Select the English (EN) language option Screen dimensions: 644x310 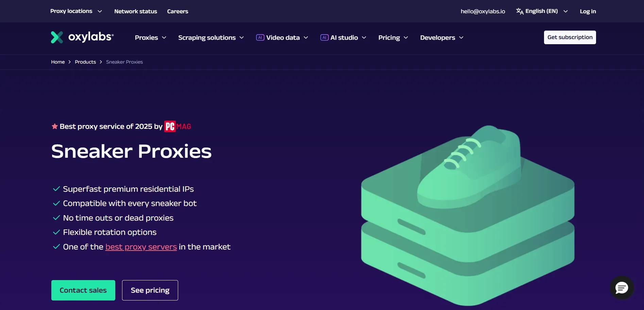(542, 11)
